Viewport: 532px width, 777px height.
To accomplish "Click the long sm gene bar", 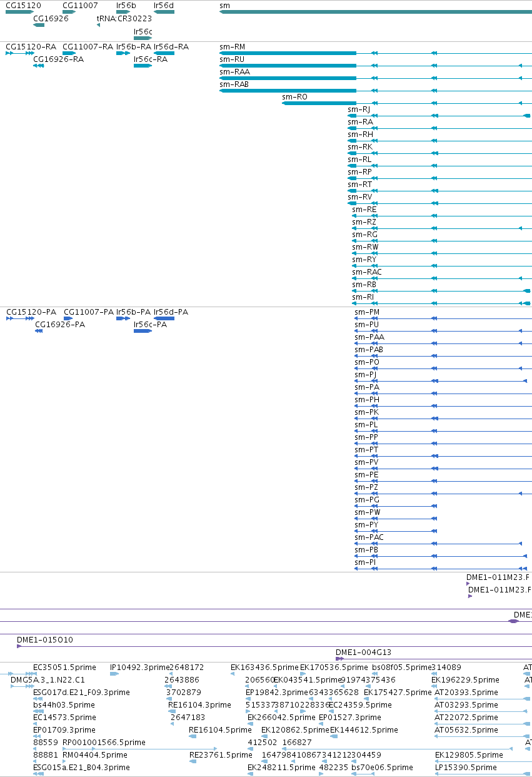I will pos(376,12).
